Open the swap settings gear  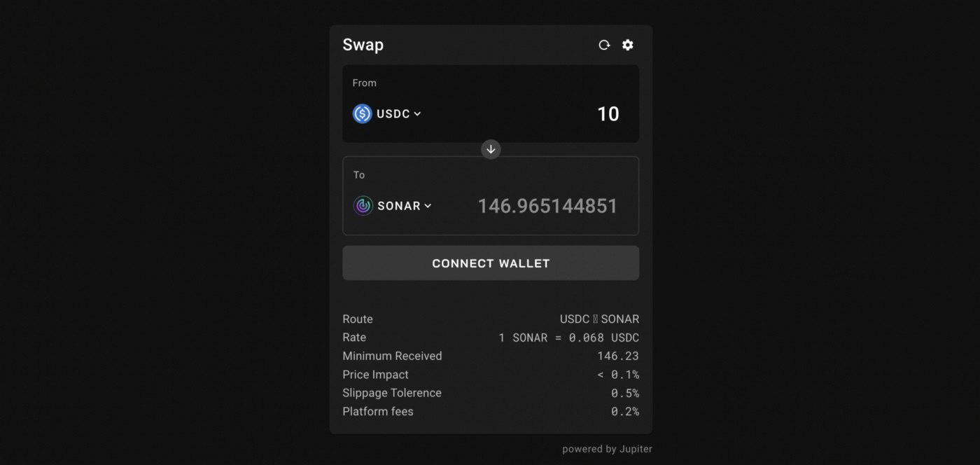click(627, 44)
